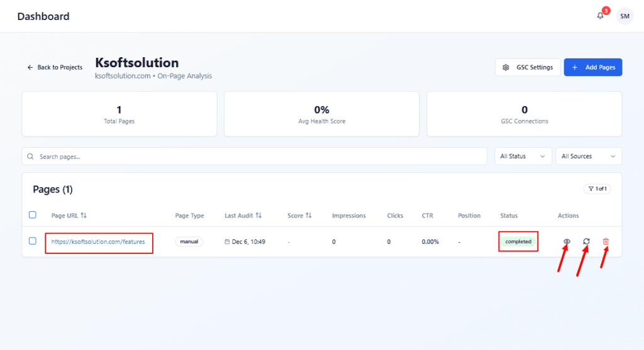Open the ksoftsolution.com/features URL link
This screenshot has height=350, width=644.
click(98, 242)
